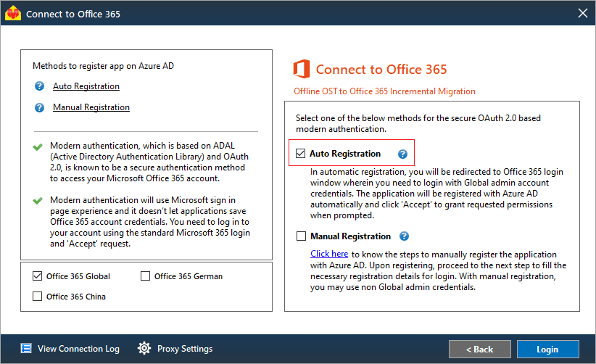Click help icon beside Manual Registration link
Screen dimensions: 596x364
tap(40, 107)
